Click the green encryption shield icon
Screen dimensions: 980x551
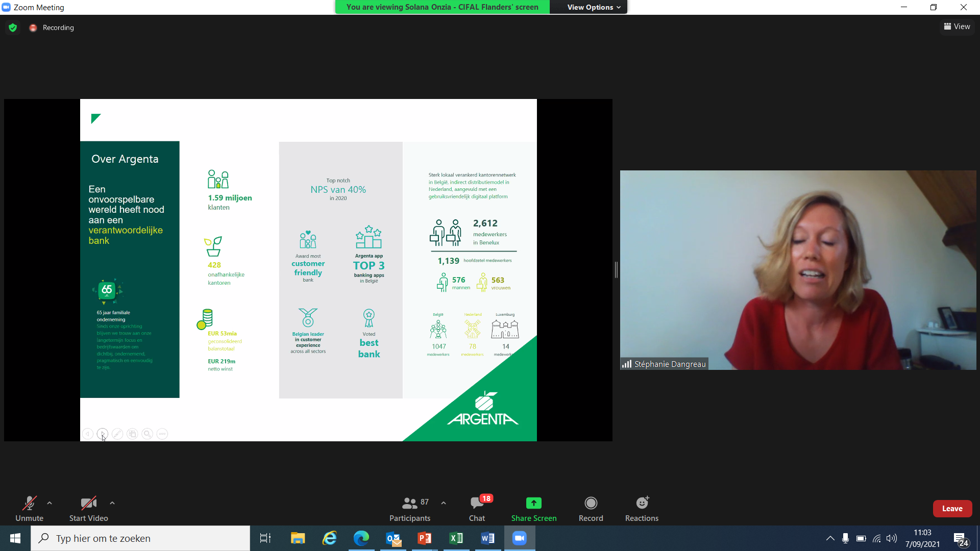(13, 28)
